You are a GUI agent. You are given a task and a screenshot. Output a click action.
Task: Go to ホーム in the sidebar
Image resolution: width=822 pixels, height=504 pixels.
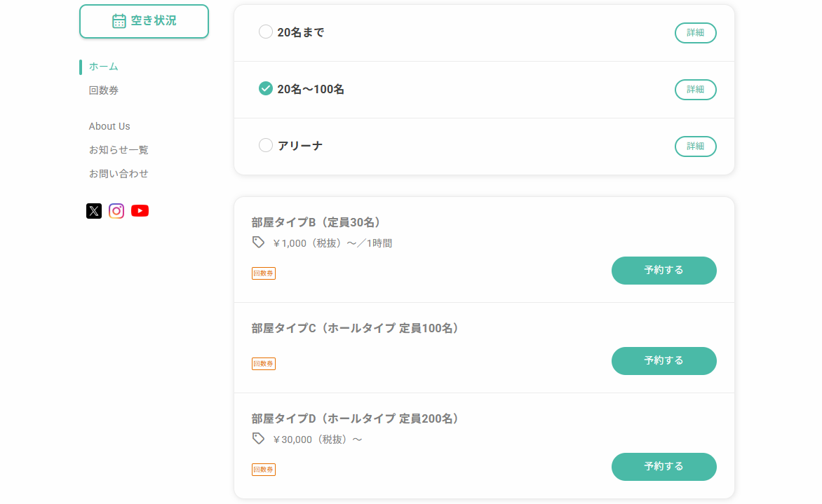[x=103, y=67]
